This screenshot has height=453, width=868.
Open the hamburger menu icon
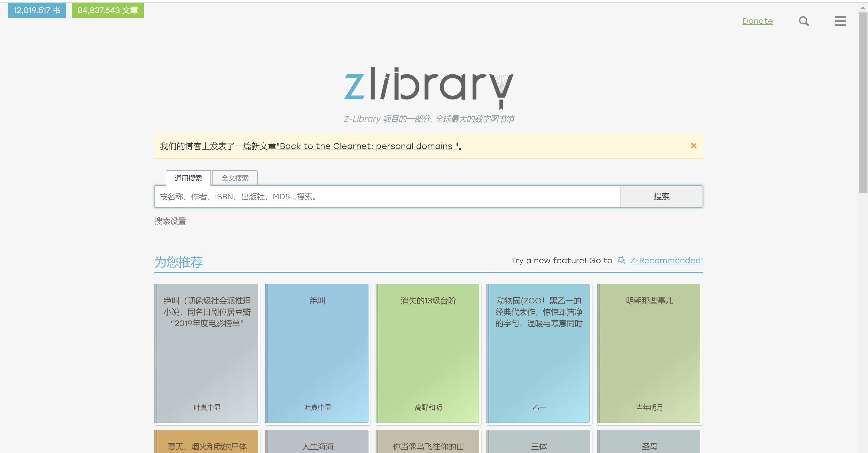(840, 21)
